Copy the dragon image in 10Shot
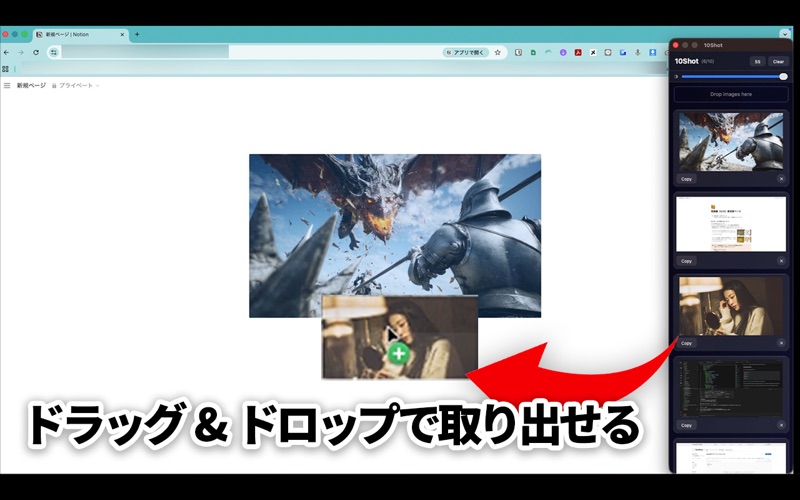 [x=686, y=179]
